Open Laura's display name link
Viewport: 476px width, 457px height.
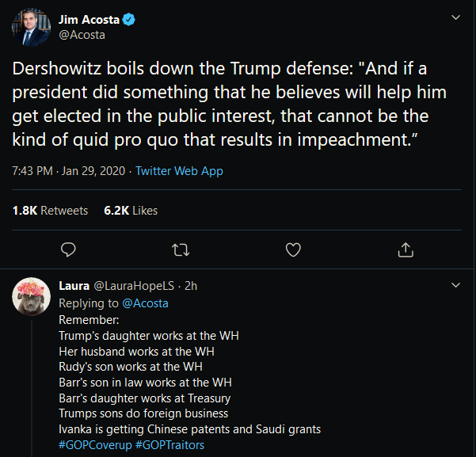click(74, 286)
